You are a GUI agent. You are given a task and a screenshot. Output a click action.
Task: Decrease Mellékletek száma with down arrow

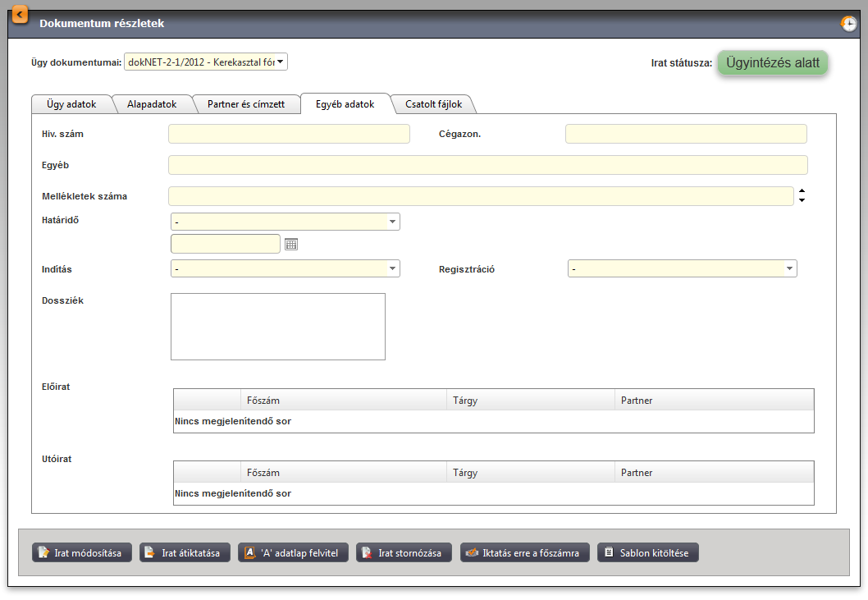point(802,200)
